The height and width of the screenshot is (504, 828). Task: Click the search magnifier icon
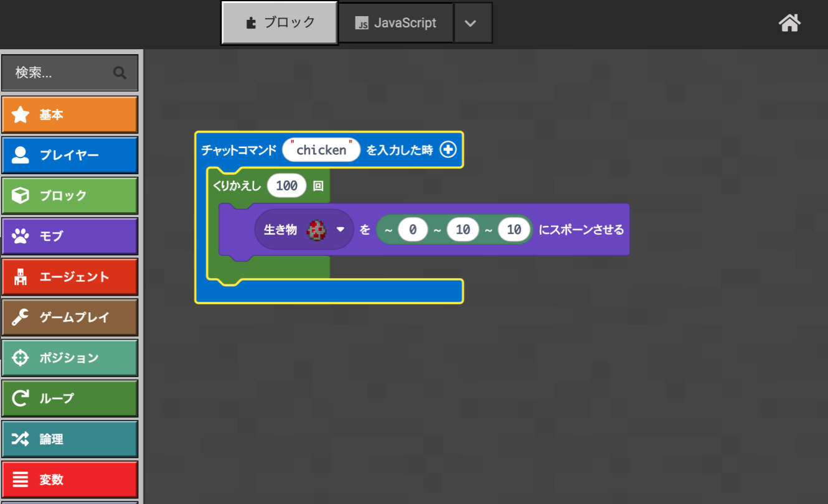pos(120,73)
